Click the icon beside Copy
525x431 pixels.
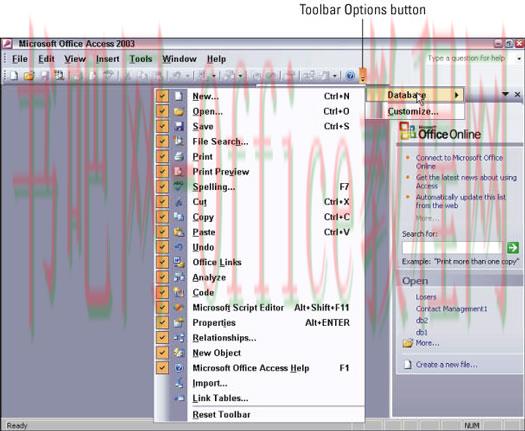click(x=179, y=217)
